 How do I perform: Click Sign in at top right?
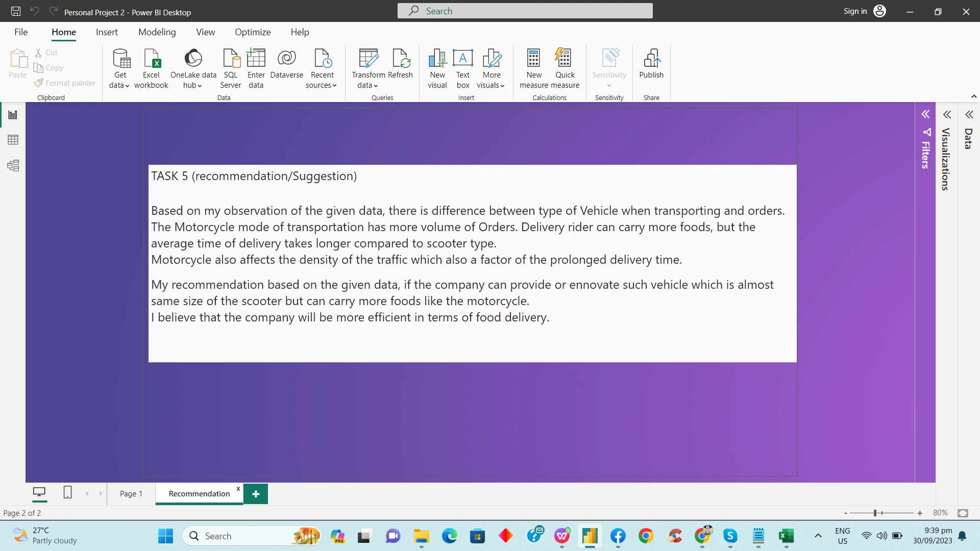pos(855,11)
